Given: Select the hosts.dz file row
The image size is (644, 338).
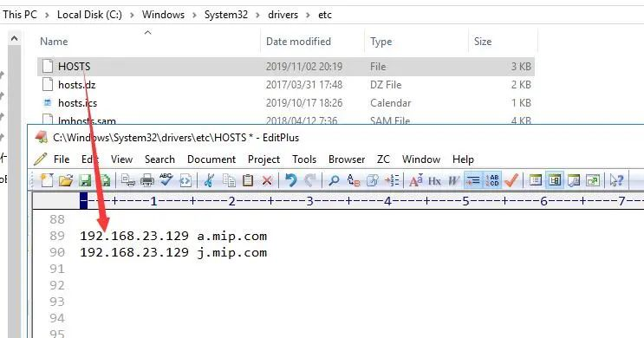Looking at the screenshot, I should pyautogui.click(x=286, y=85).
